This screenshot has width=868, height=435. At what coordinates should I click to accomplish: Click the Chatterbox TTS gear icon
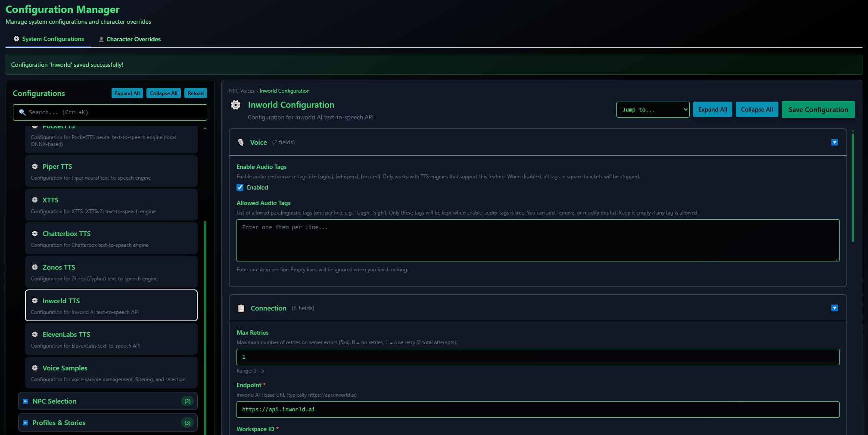pos(35,233)
